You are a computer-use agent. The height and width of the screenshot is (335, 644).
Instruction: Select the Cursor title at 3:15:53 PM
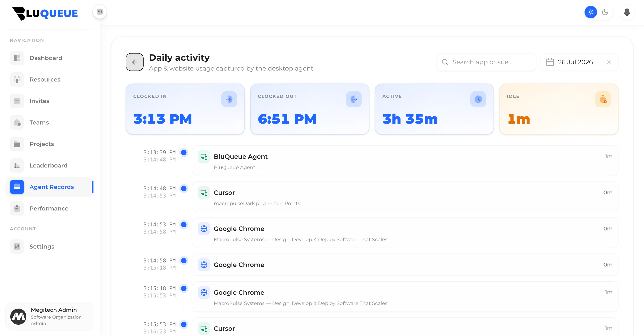click(x=224, y=329)
